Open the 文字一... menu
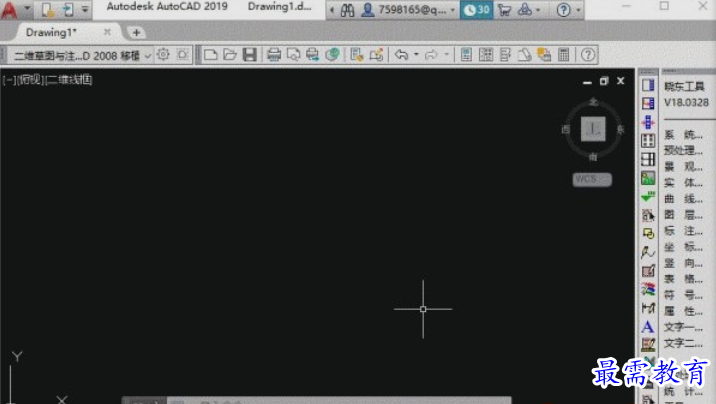The image size is (716, 404). point(683,327)
